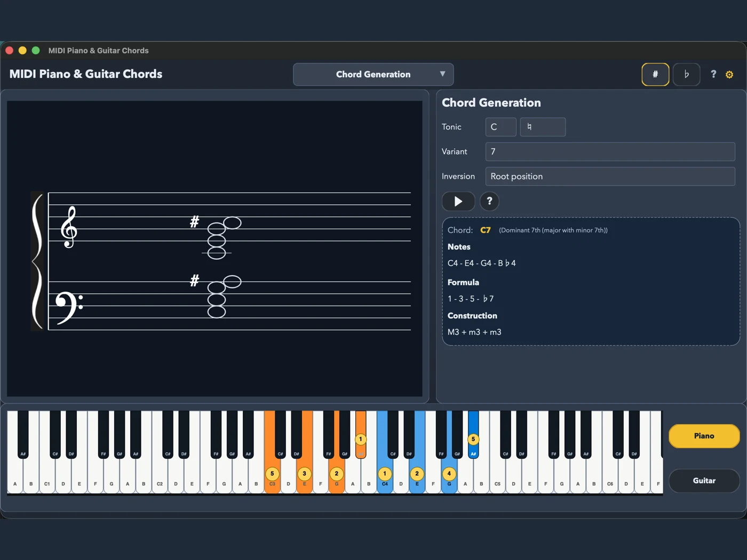
Task: Click the construction text M3 + m3 + m3
Action: tap(474, 332)
